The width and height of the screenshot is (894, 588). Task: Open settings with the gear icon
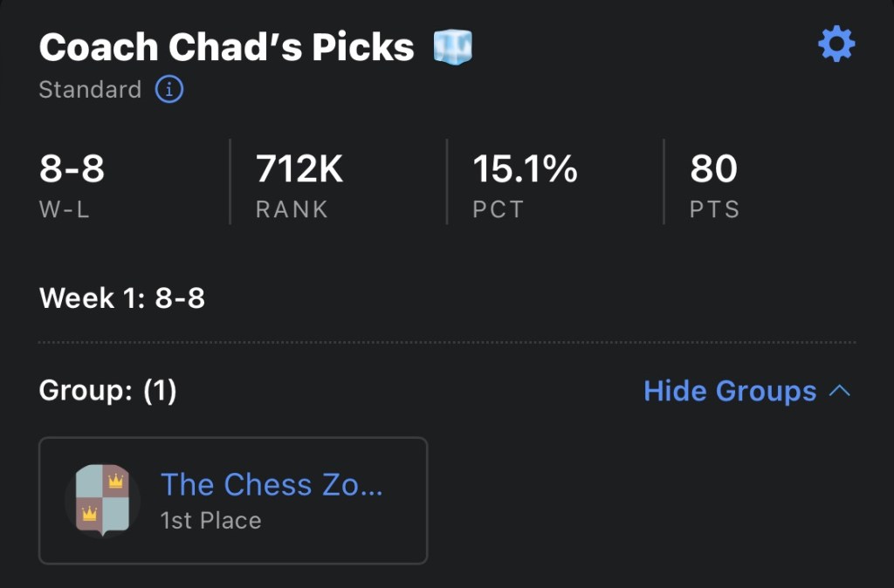pyautogui.click(x=836, y=44)
